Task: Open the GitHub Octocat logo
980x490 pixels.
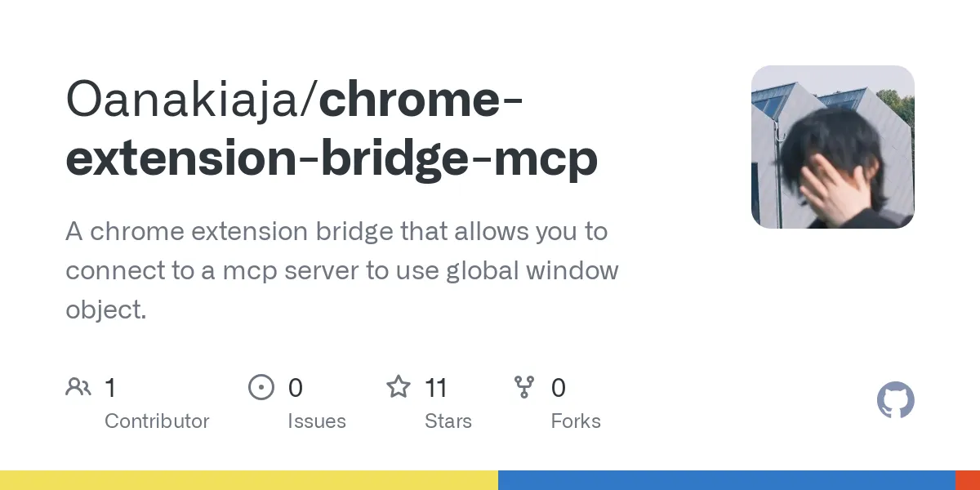Action: (x=896, y=401)
